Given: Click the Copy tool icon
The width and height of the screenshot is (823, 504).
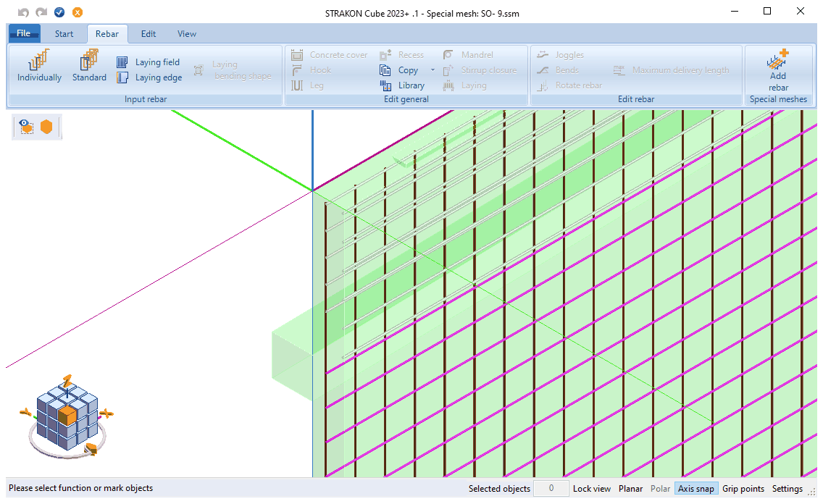Looking at the screenshot, I should click(x=385, y=70).
